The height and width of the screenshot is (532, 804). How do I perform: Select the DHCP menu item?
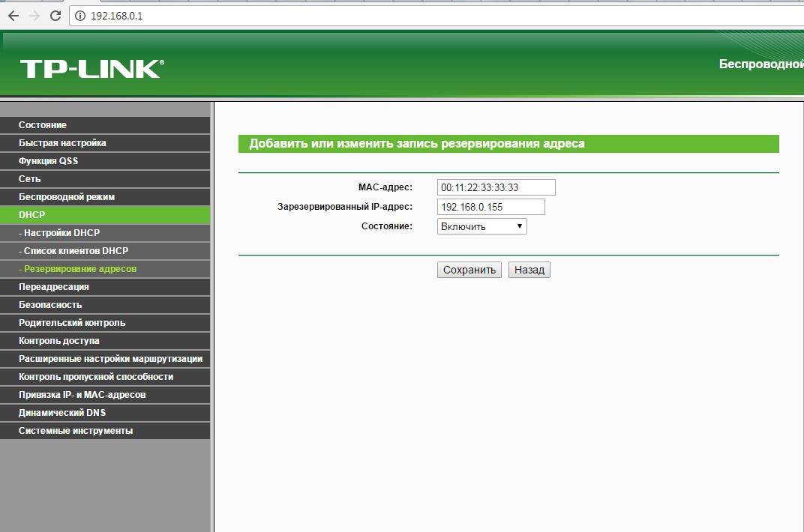(105, 215)
